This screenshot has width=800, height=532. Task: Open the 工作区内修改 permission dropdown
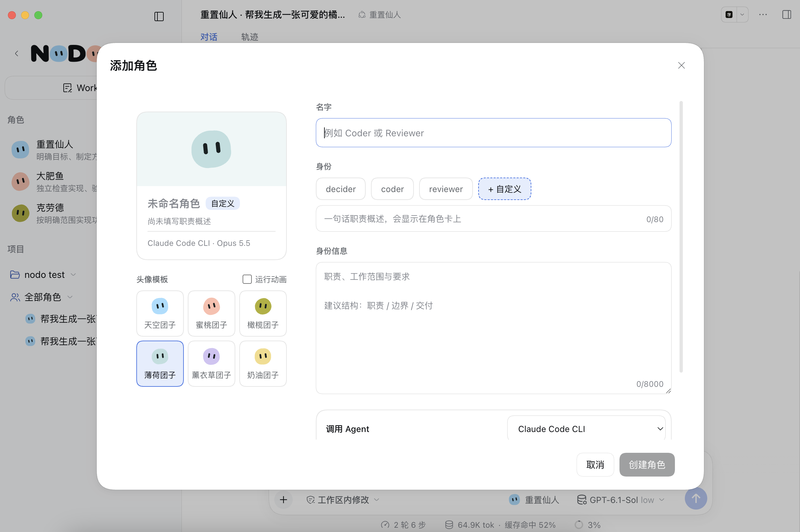[343, 500]
